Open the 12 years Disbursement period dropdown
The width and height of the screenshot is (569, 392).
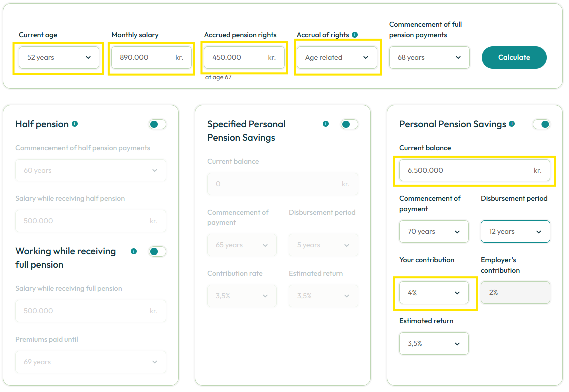tap(515, 231)
